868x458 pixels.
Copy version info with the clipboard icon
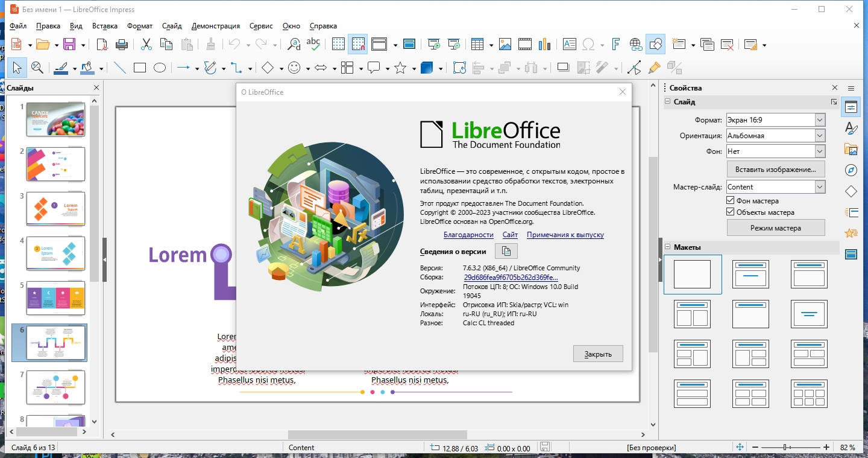coord(506,252)
